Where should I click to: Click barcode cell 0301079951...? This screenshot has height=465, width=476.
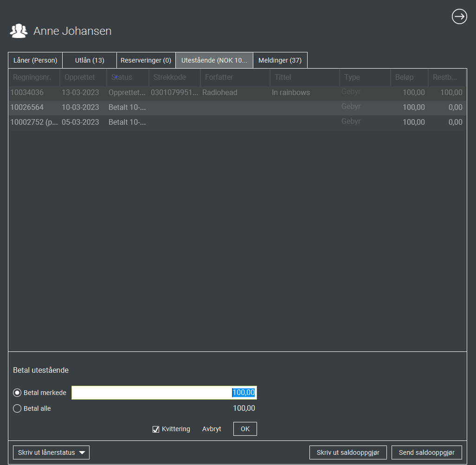[x=174, y=93]
